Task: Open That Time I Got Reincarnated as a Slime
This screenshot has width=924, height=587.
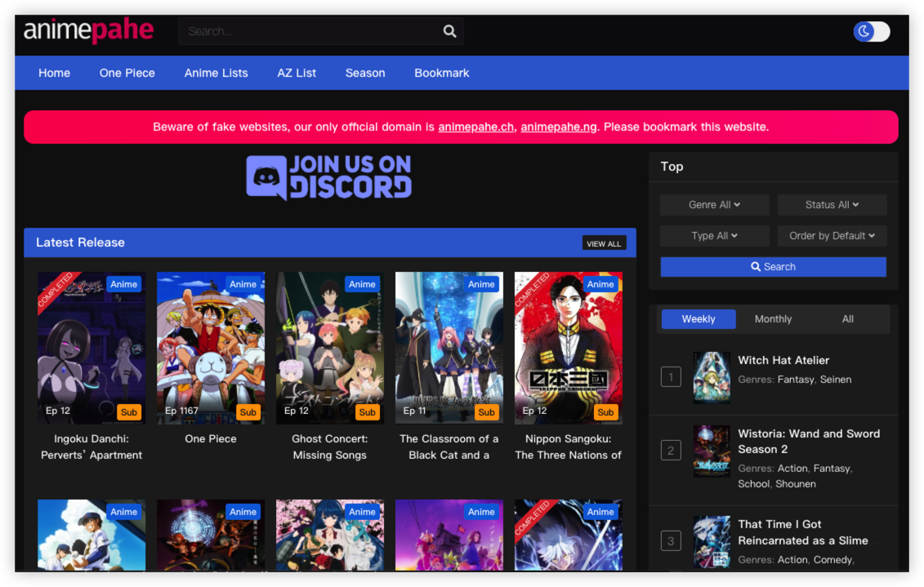Action: 803,532
